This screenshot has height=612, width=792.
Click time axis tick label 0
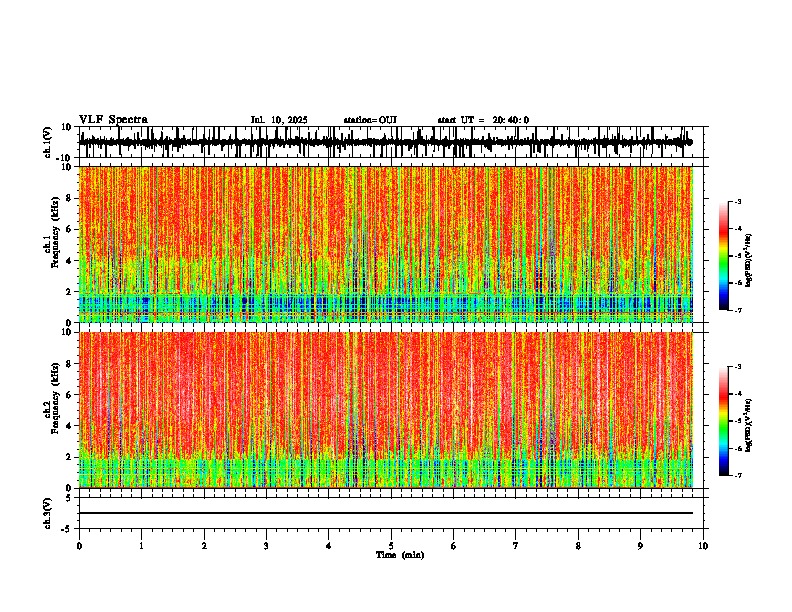point(79,546)
